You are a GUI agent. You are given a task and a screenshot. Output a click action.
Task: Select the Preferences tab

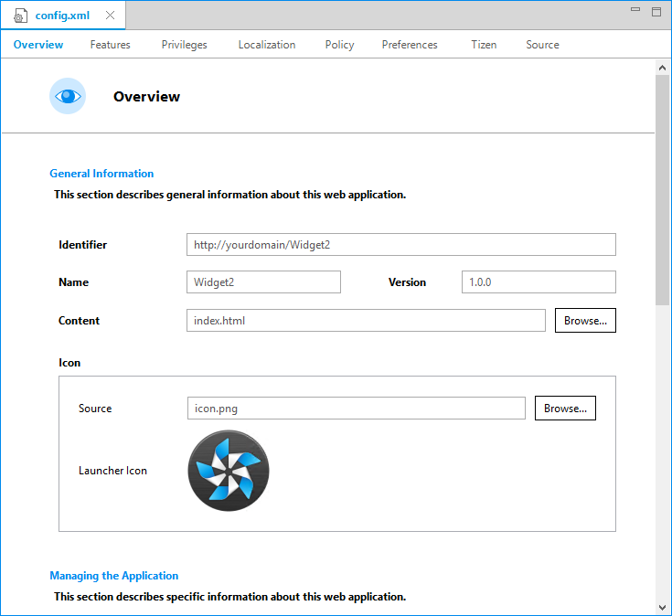click(410, 45)
